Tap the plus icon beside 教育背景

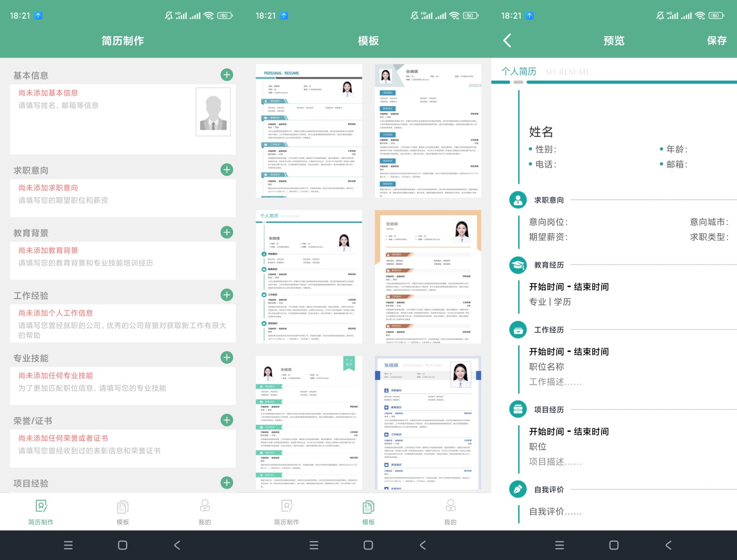tap(226, 232)
